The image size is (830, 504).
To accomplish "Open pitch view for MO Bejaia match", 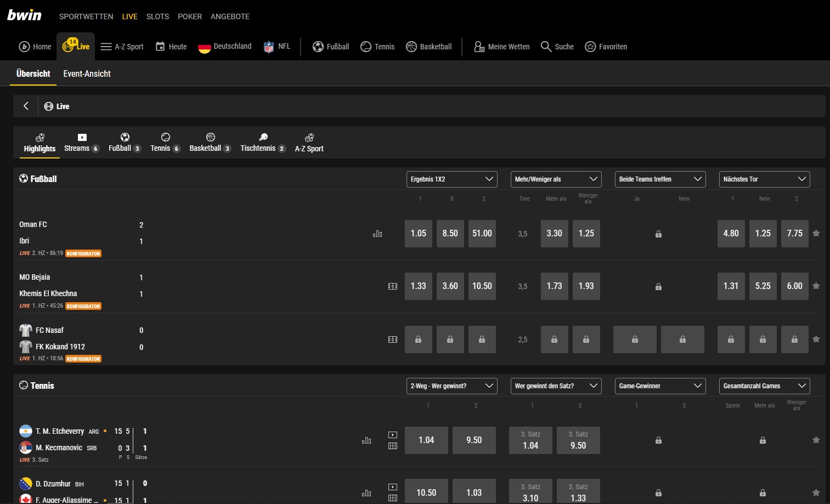I will point(393,286).
